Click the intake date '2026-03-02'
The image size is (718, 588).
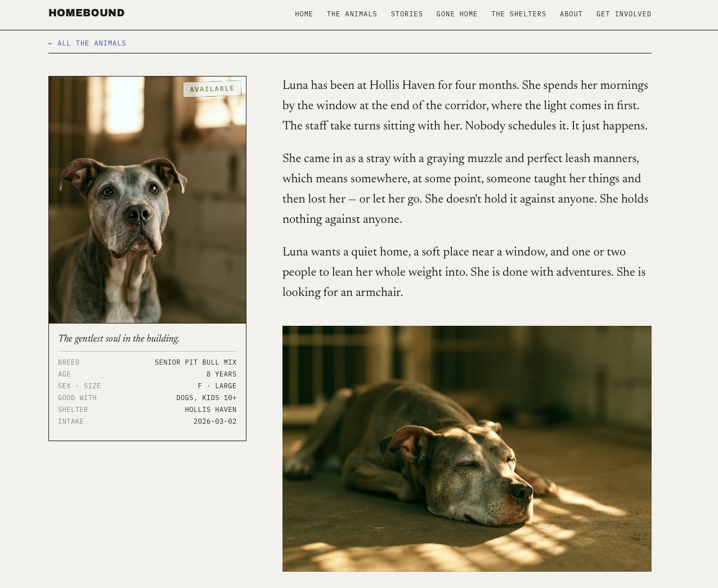point(215,421)
